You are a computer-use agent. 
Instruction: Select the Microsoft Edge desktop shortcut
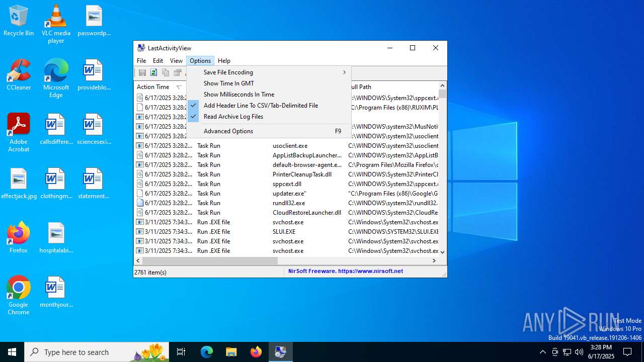(56, 78)
